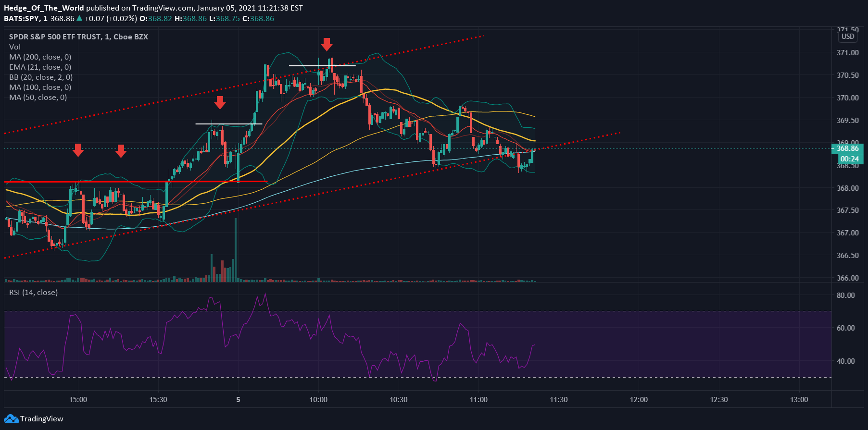Click the 369.50 price axis label

(848, 121)
